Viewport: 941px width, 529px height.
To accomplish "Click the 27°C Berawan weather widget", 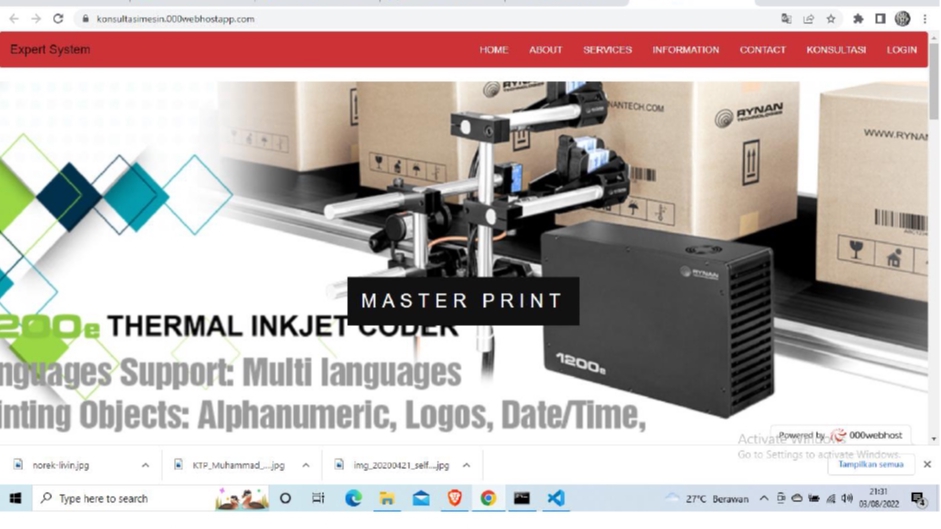I will click(x=708, y=499).
